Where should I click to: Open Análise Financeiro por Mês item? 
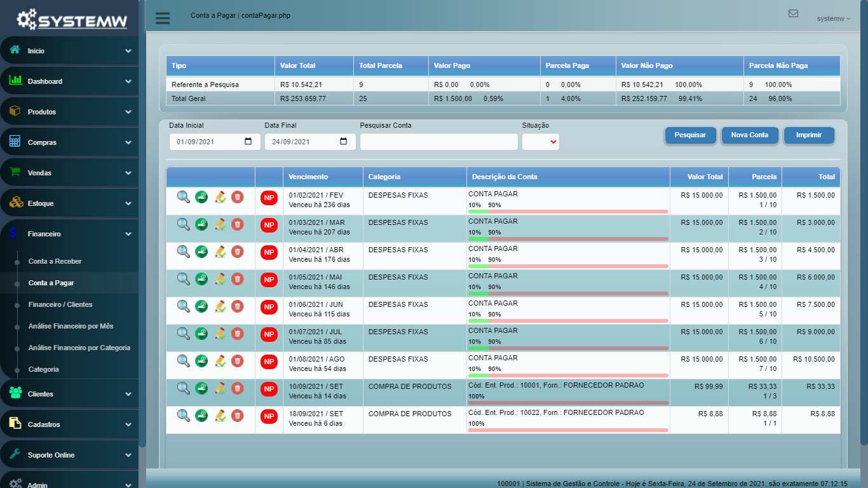[x=71, y=326]
